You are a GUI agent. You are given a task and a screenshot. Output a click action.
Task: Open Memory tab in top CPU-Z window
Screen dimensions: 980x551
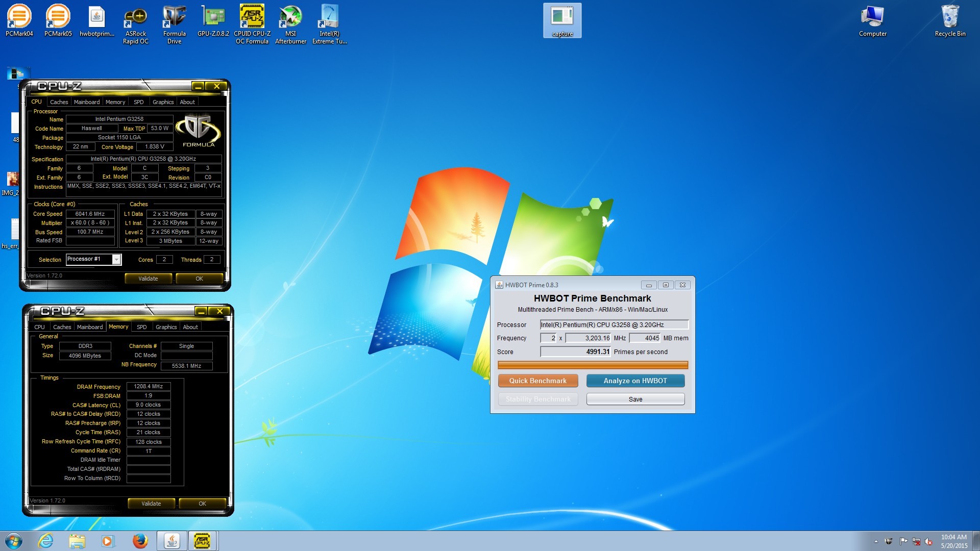tap(115, 102)
